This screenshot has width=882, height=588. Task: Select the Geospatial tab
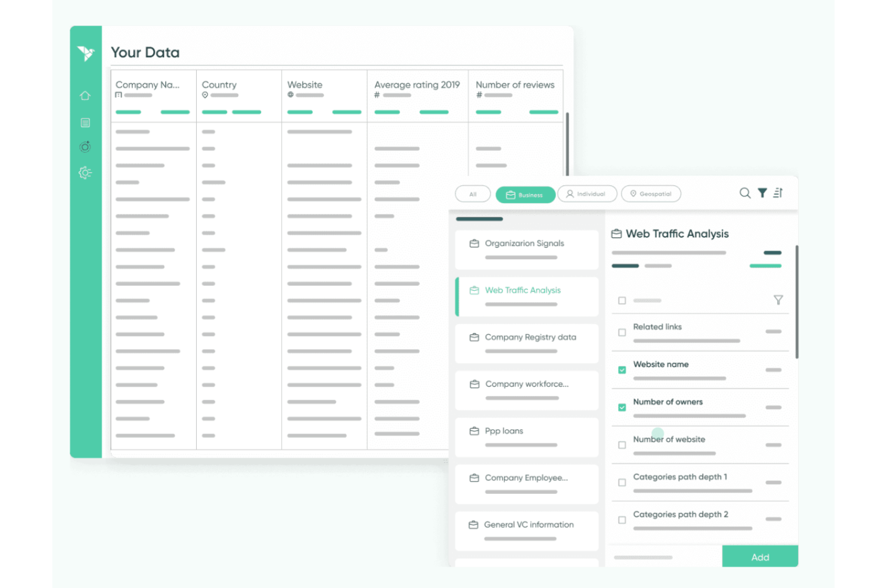[x=651, y=194]
